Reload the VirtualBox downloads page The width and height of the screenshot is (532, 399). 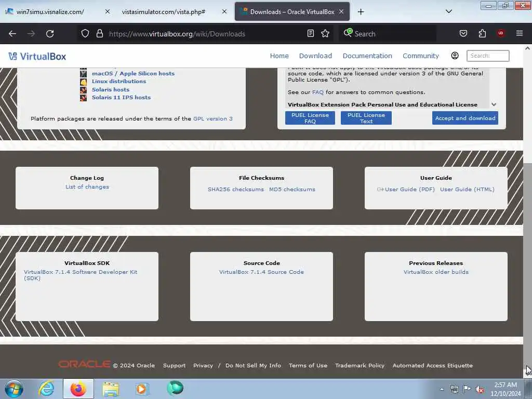pyautogui.click(x=50, y=34)
